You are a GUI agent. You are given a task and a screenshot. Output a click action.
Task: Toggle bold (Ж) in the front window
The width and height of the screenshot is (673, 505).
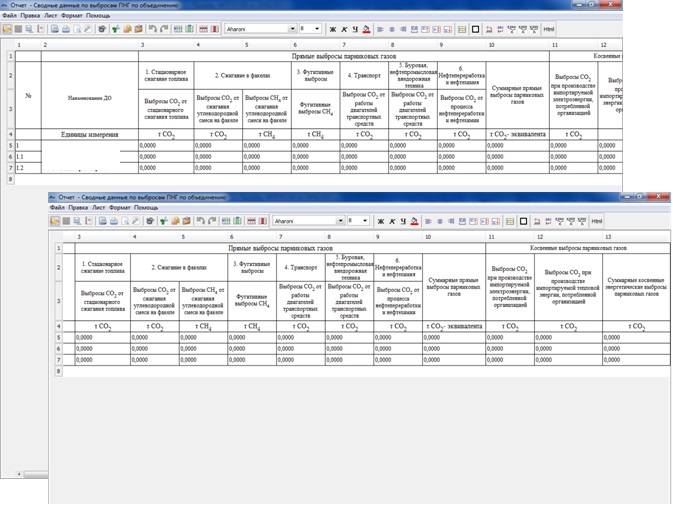pyautogui.click(x=379, y=220)
